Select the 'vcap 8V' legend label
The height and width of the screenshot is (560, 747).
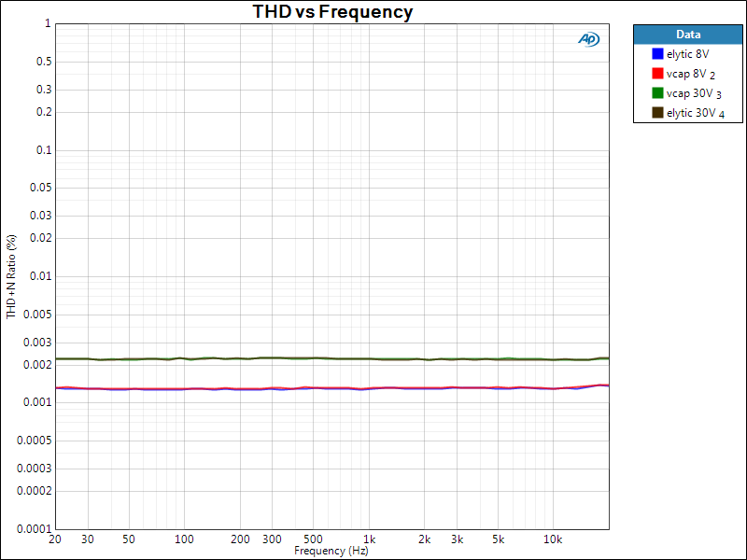(686, 74)
